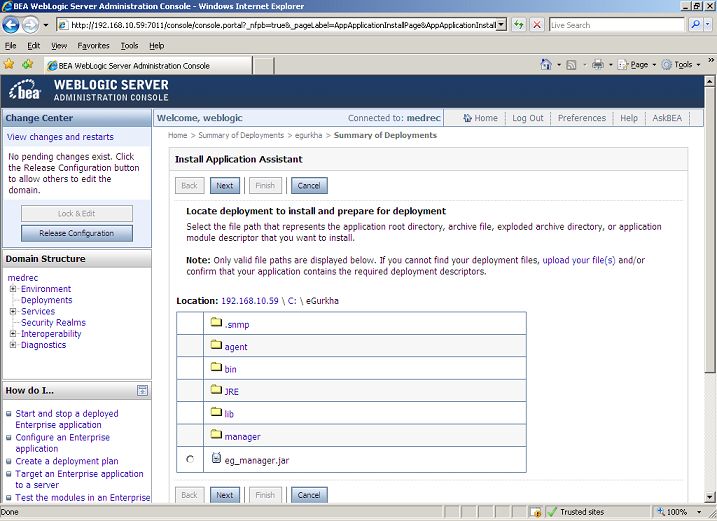Open the manager folder icon
This screenshot has height=521, width=717.
tap(216, 435)
